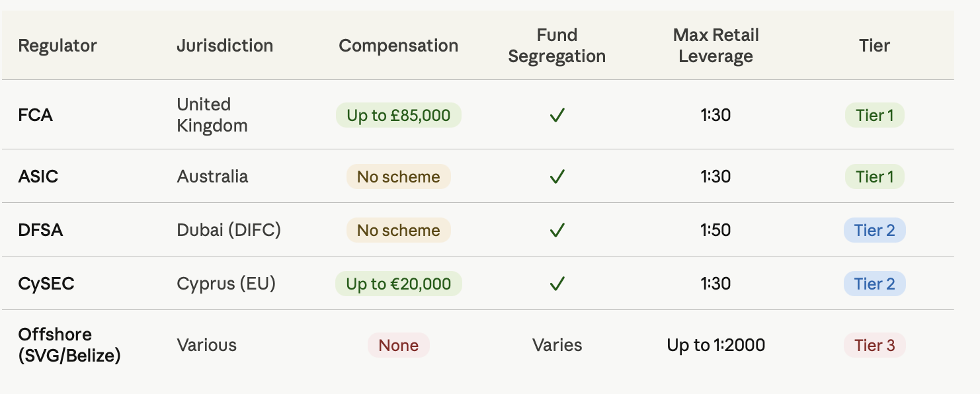The image size is (980, 394).
Task: Click the Regulator column header
Action: point(58,46)
